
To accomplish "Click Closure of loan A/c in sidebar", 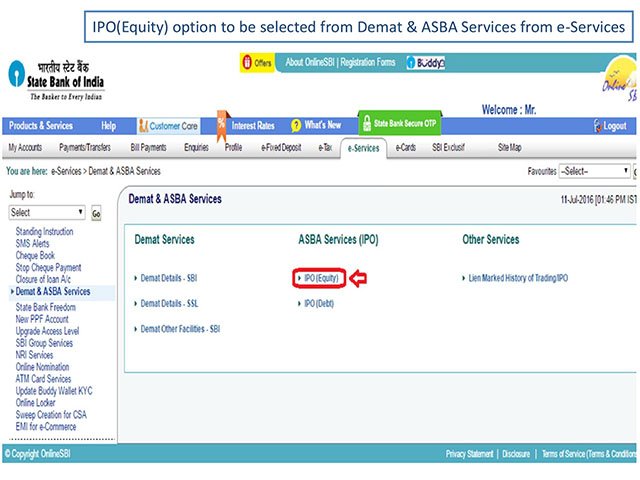I will pos(43,279).
